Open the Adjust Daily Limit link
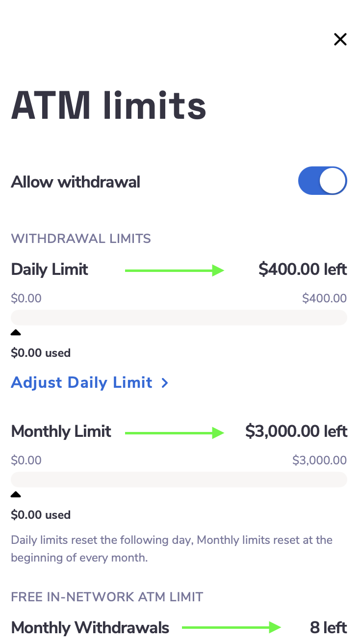Image resolution: width=360 pixels, height=644 pixels. coord(82,382)
